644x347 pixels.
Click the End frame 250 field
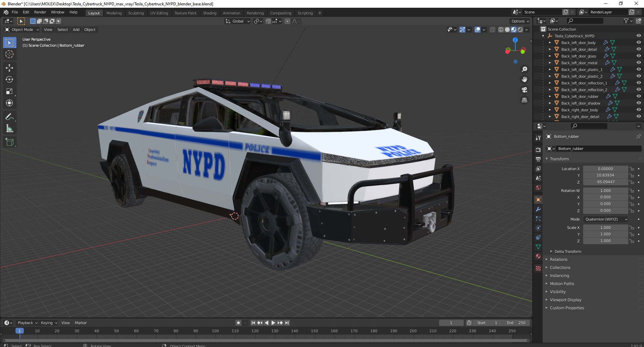(x=516, y=323)
